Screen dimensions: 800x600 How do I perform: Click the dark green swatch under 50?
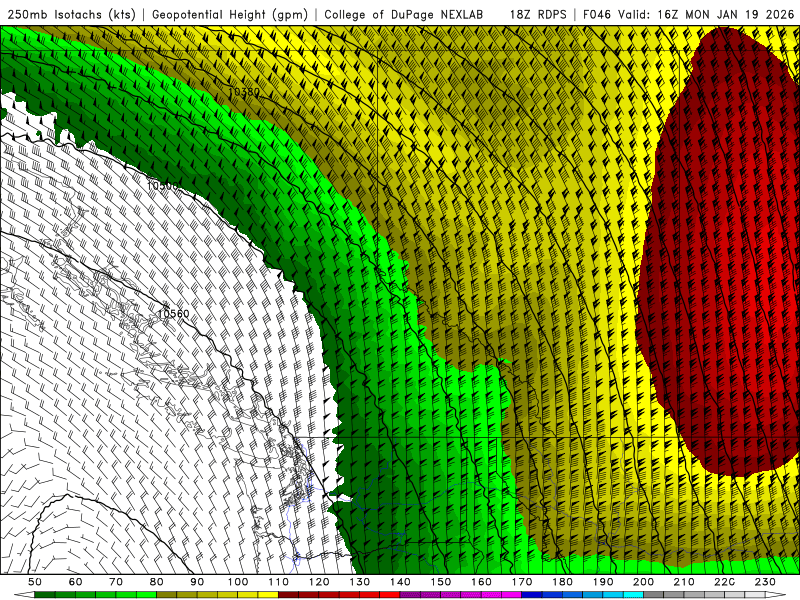coord(45,595)
